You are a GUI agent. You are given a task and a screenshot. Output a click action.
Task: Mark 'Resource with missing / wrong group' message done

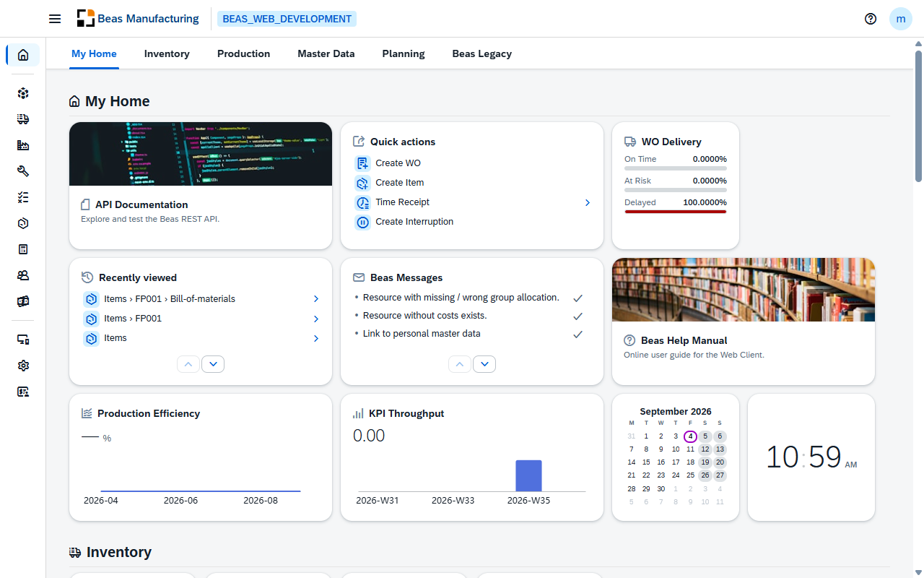pyautogui.click(x=577, y=298)
